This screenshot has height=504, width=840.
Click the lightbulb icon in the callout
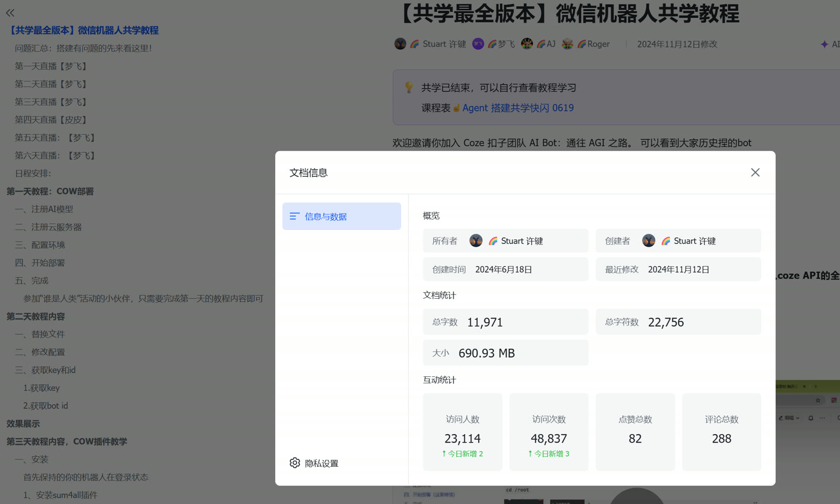(409, 87)
